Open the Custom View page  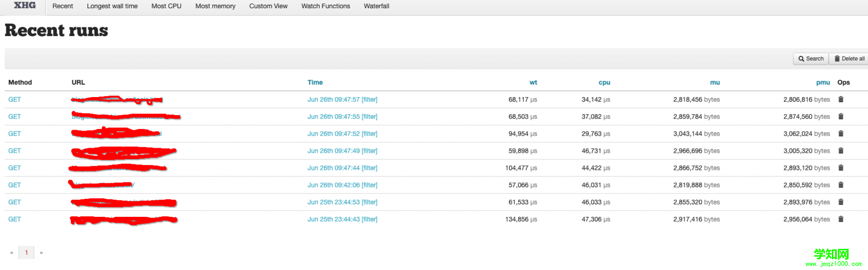[268, 6]
